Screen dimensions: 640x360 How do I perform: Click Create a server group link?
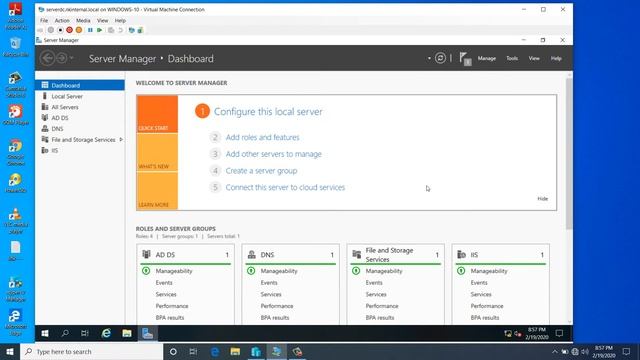pos(261,171)
